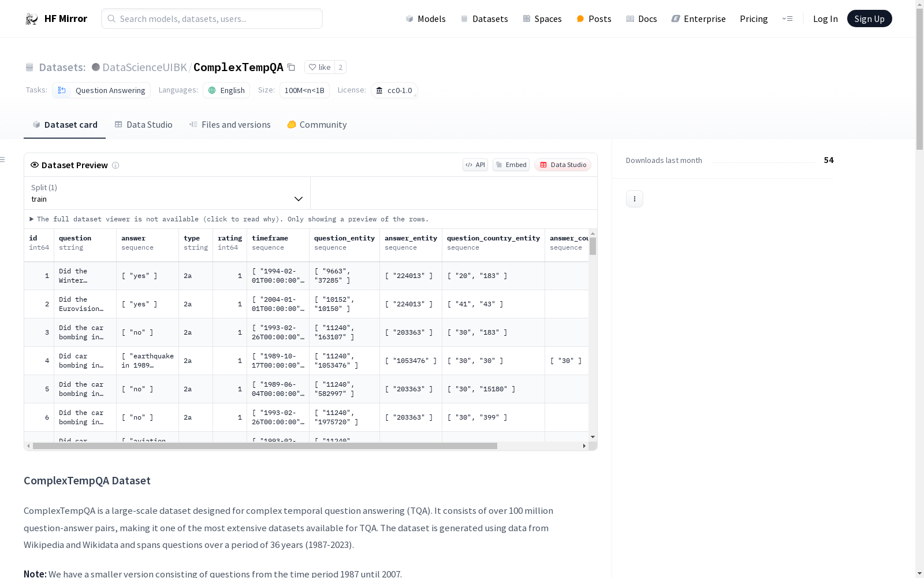
Task: Click the Embed button
Action: coord(511,165)
